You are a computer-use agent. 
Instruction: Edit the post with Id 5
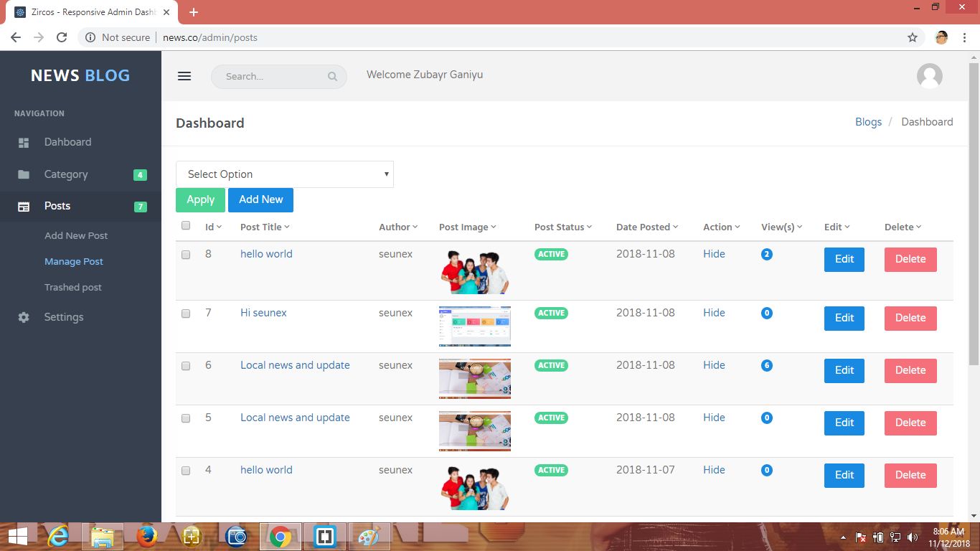[x=844, y=423]
